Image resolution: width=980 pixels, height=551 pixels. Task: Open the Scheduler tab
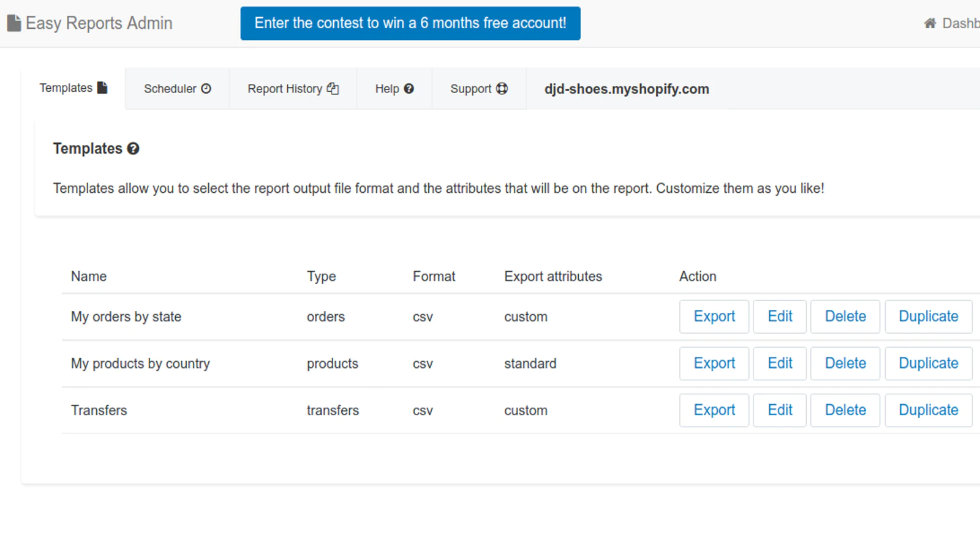pos(178,89)
